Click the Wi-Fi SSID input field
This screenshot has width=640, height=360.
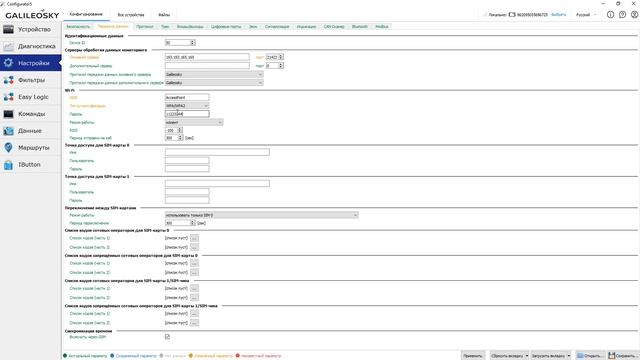[187, 97]
